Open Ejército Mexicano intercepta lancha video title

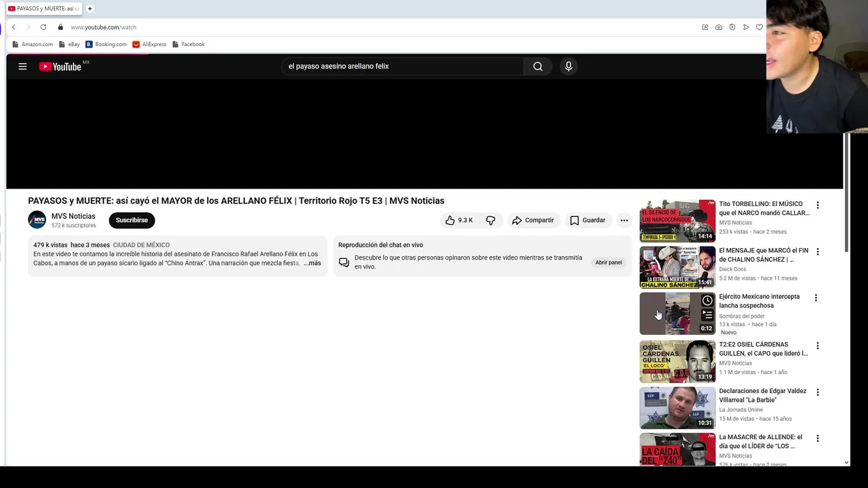pyautogui.click(x=759, y=301)
